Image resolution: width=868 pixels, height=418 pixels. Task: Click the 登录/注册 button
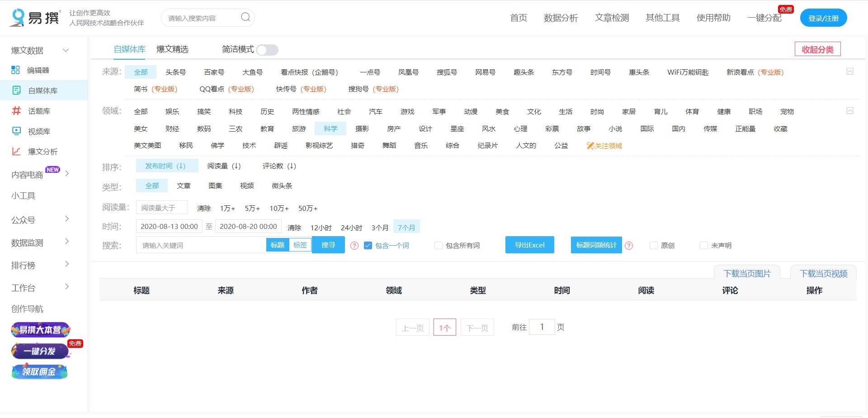(x=823, y=18)
